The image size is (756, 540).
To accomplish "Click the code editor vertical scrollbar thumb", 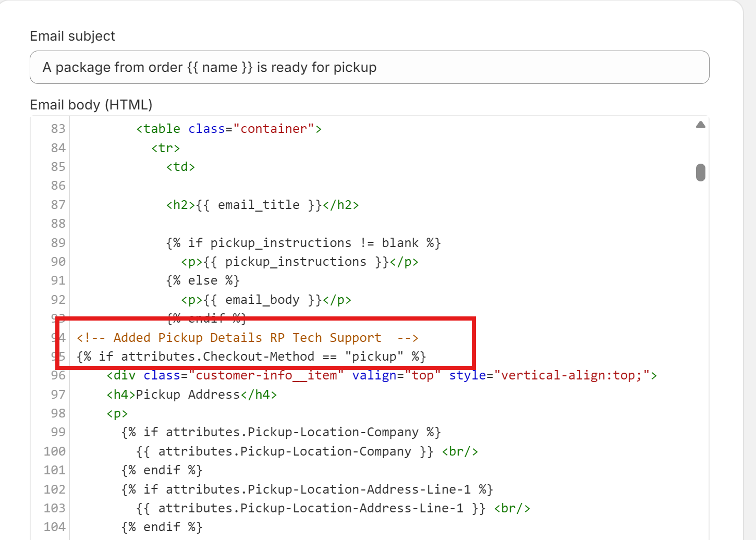I will click(x=700, y=173).
